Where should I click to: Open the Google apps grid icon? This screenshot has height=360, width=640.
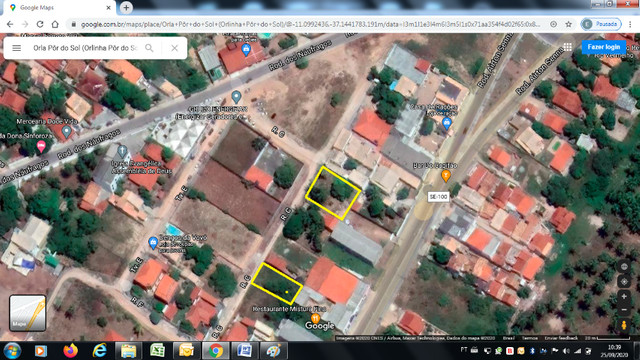click(x=567, y=47)
